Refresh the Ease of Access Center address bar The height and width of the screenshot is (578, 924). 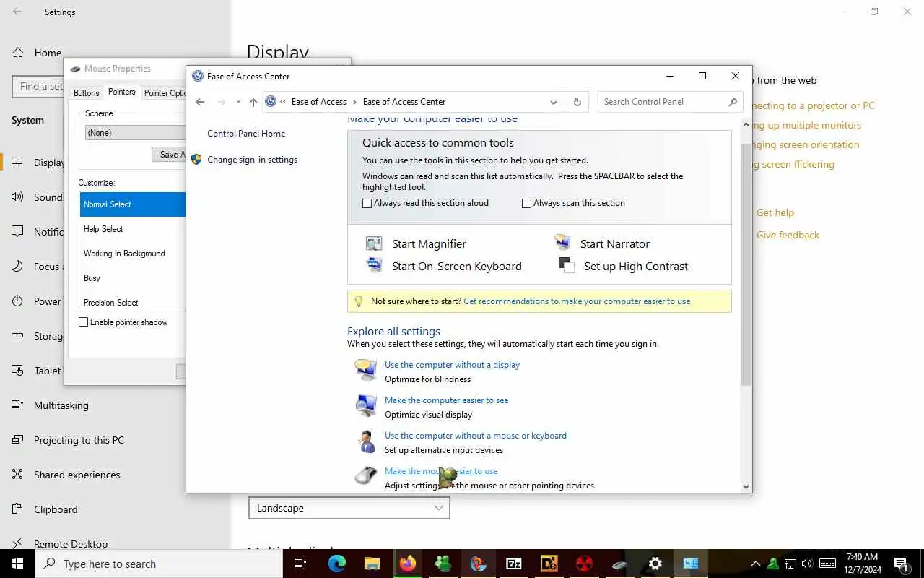577,102
